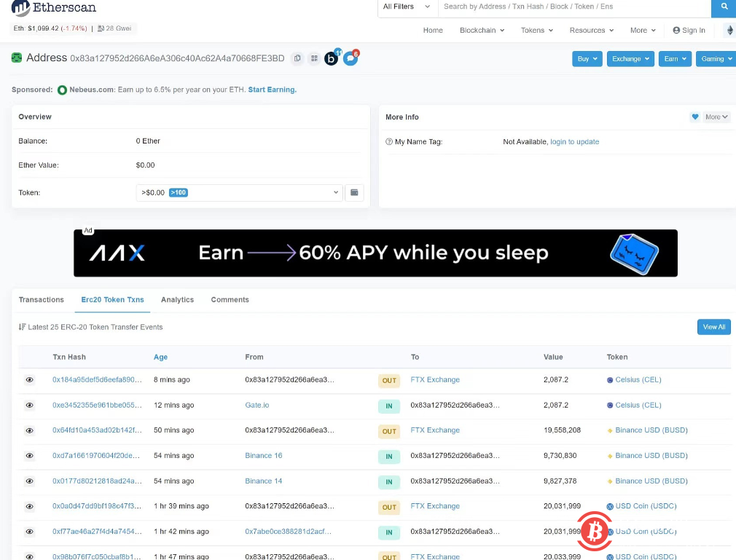Open the Comments tab

[x=230, y=299]
